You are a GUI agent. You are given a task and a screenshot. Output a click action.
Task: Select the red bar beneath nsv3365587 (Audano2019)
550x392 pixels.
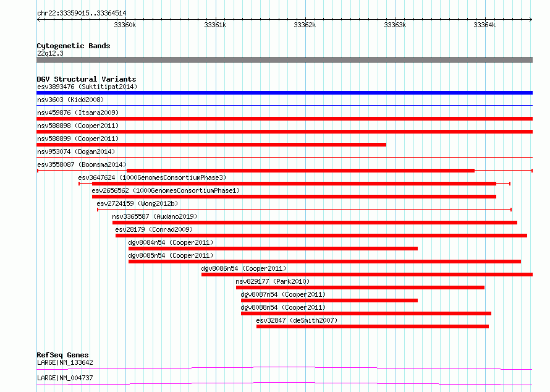(x=315, y=223)
